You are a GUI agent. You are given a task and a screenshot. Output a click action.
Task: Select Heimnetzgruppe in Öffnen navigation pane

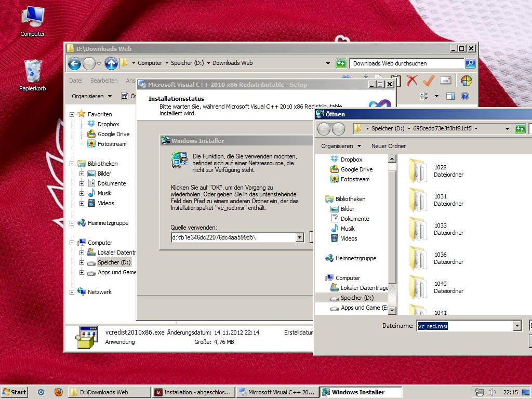click(351, 258)
